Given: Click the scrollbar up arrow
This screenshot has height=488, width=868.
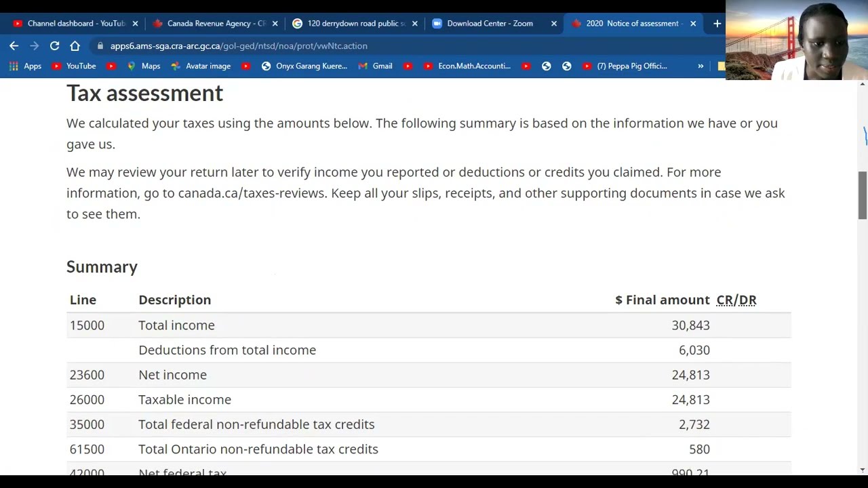Looking at the screenshot, I should pos(863,84).
